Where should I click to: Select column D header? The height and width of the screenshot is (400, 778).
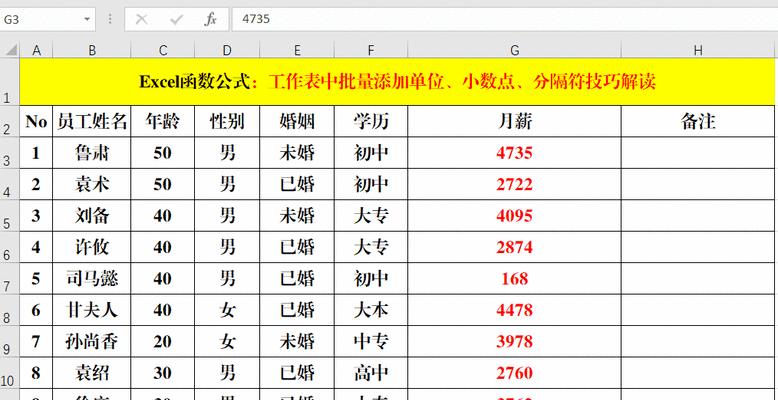[x=227, y=50]
